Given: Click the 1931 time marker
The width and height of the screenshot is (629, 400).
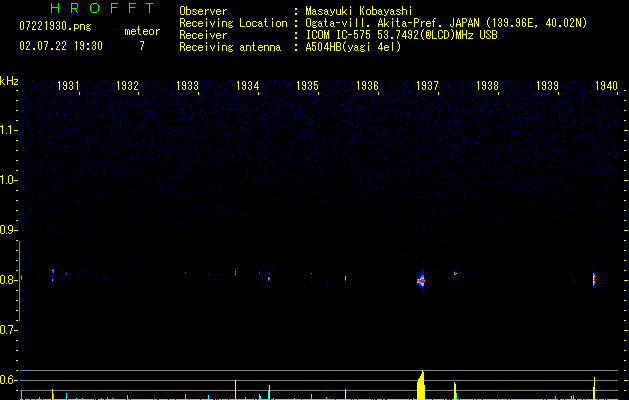Looking at the screenshot, I should point(68,86).
